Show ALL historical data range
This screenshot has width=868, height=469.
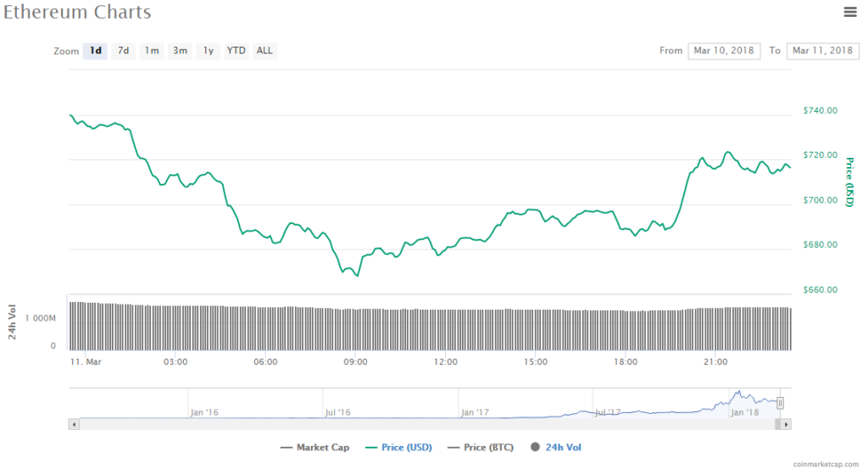pos(264,51)
